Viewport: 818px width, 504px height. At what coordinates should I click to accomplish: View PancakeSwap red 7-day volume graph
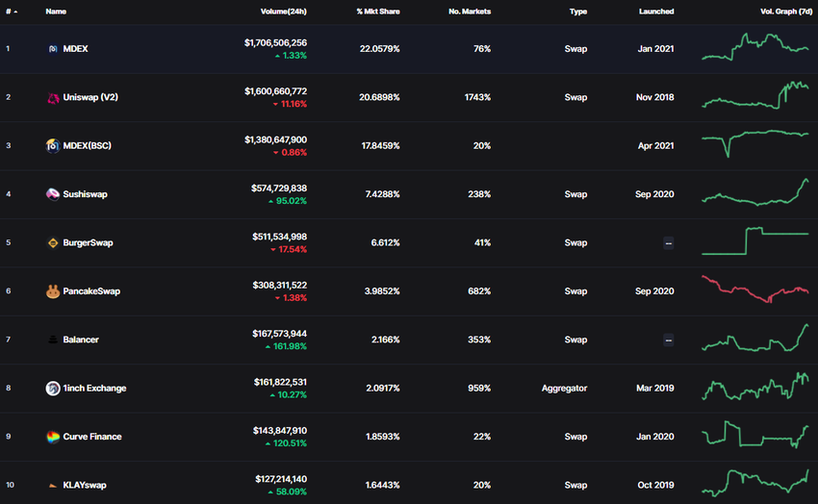[755, 289]
